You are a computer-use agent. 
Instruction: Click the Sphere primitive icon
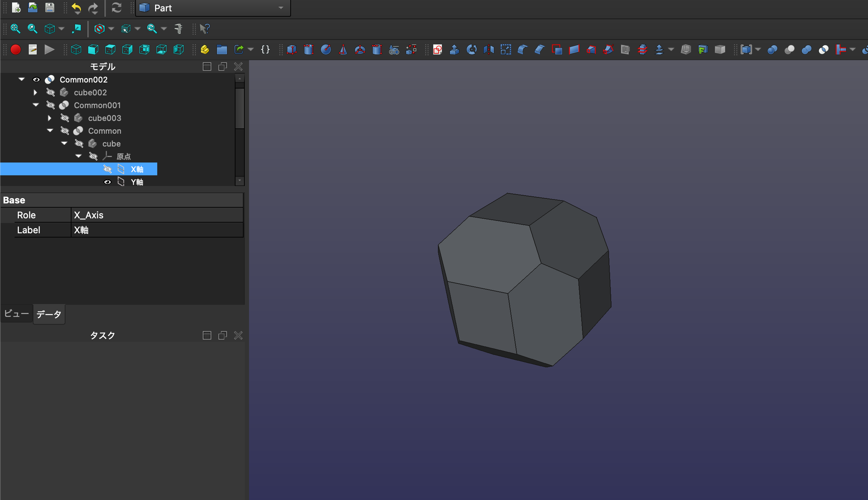[325, 49]
